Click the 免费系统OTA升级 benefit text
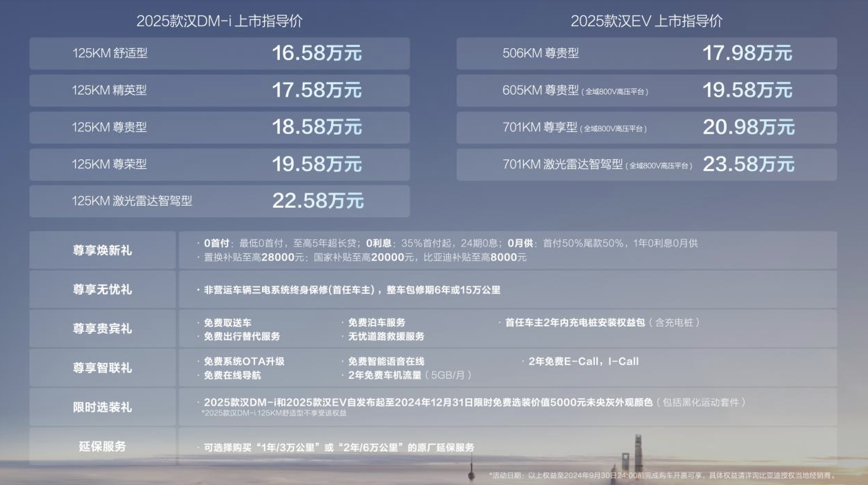Image resolution: width=868 pixels, height=485 pixels. (244, 361)
